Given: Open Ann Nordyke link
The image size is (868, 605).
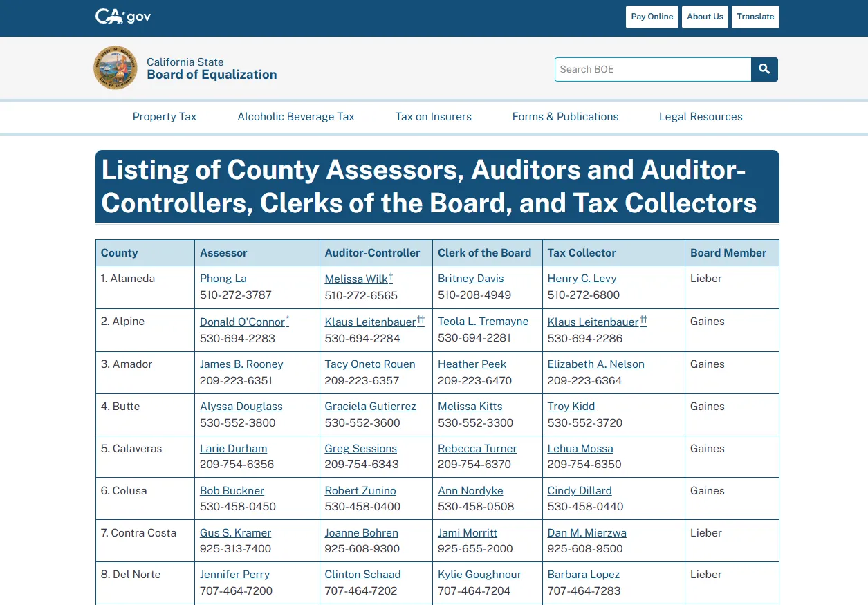Looking at the screenshot, I should coord(470,491).
